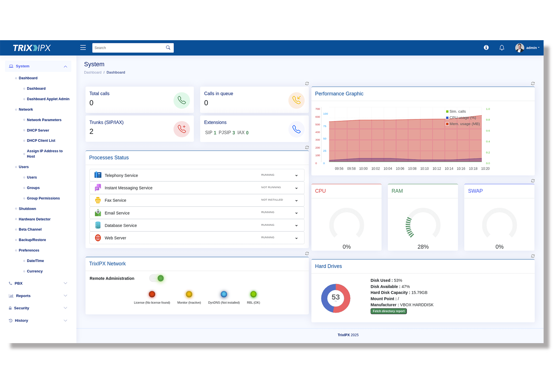Refresh the Performance Graphic panel
Image resolution: width=559 pixels, height=392 pixels.
pyautogui.click(x=532, y=83)
